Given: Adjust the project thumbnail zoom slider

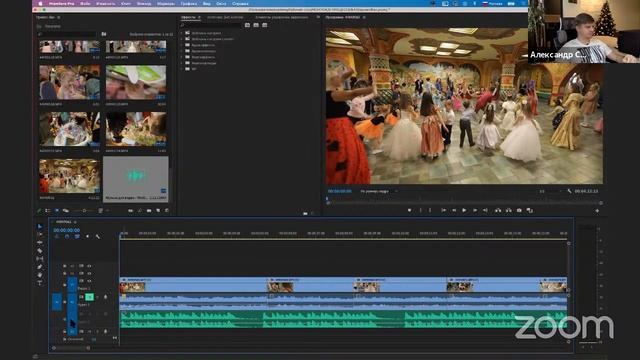Looking at the screenshot, I should pos(84,211).
